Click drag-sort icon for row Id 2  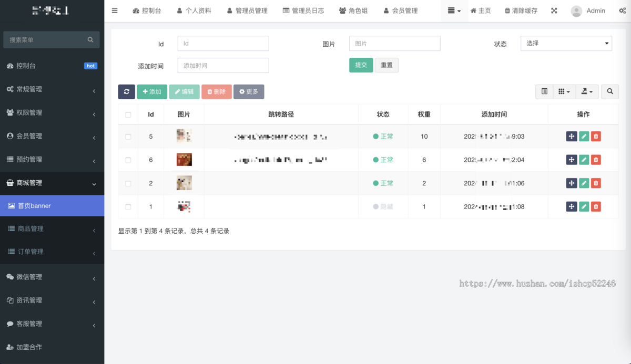[x=572, y=183]
